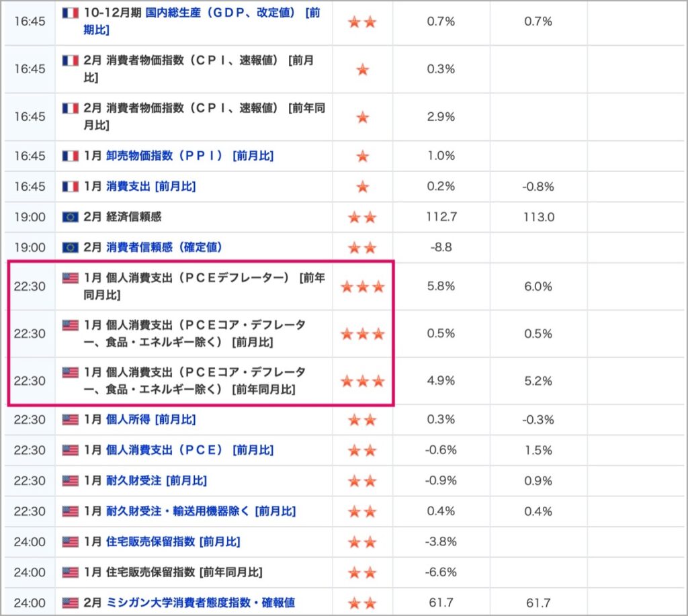
Task: Click the 5.2% forecast for PCEコア前年同月比
Action: [x=538, y=381]
